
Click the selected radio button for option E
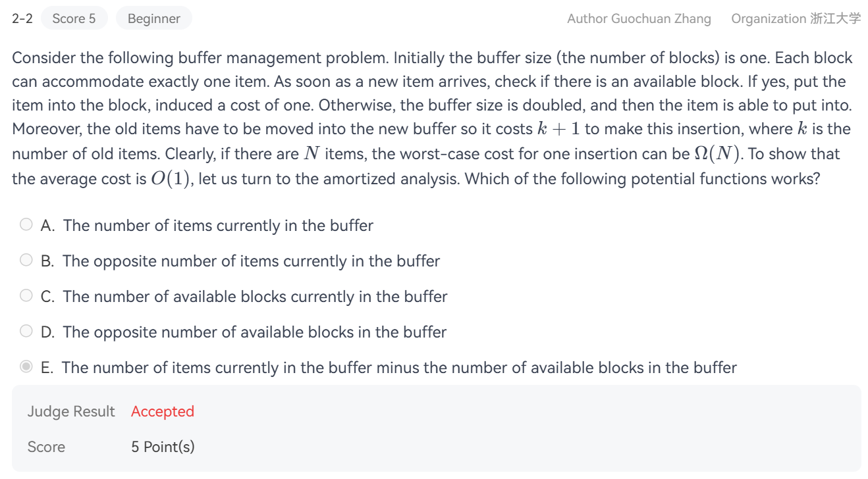click(x=26, y=367)
